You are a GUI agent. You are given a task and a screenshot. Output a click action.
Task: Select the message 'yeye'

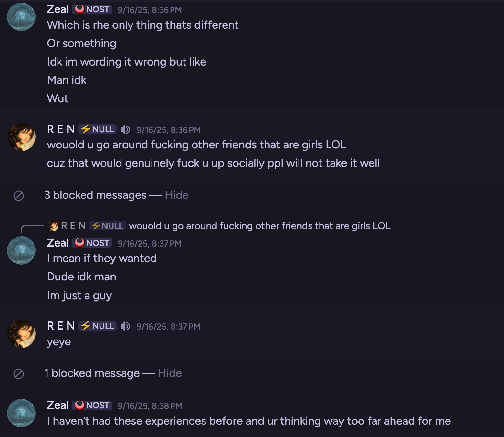click(x=59, y=341)
